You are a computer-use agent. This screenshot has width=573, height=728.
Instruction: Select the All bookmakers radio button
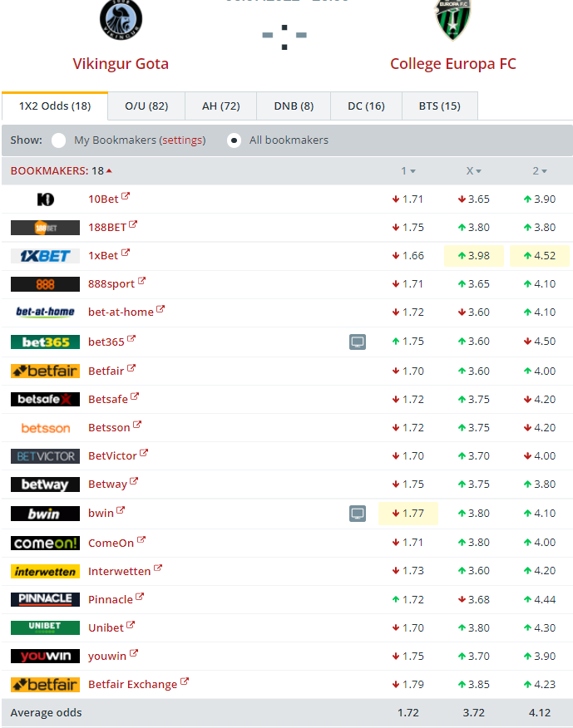tap(235, 140)
